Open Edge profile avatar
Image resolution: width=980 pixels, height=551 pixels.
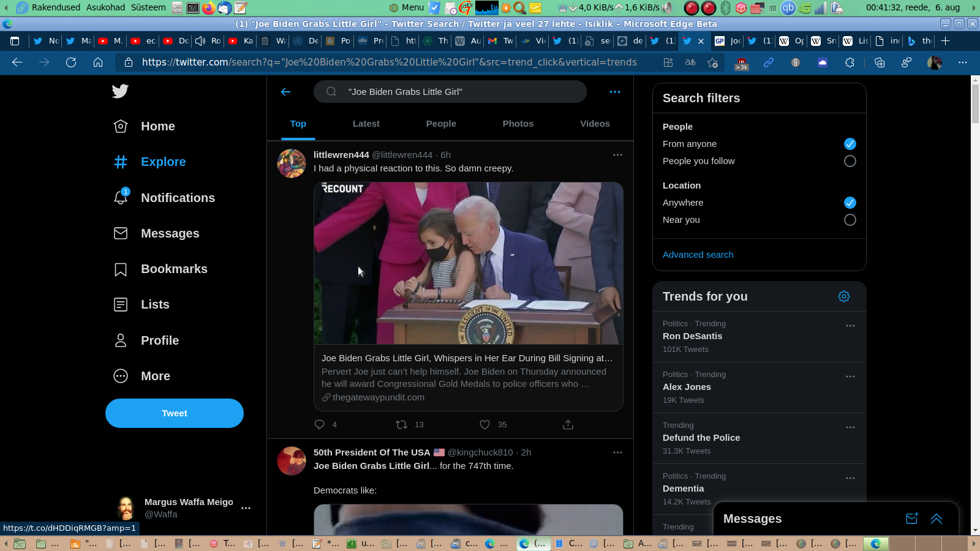[x=935, y=62]
